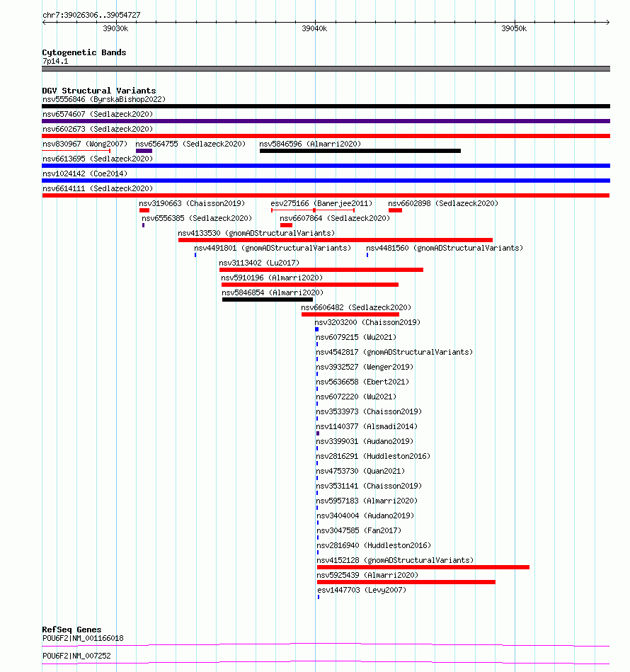Open nsv4152128 (gnomADStructuralVariants) variant
The height and width of the screenshot is (672, 630).
(395, 561)
